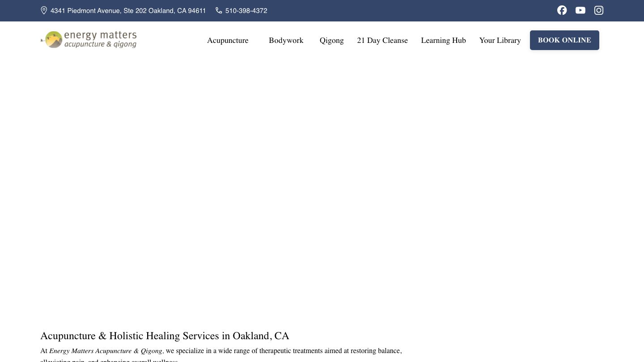The width and height of the screenshot is (644, 362).
Task: Open Your Library from navigation
Action: click(500, 40)
